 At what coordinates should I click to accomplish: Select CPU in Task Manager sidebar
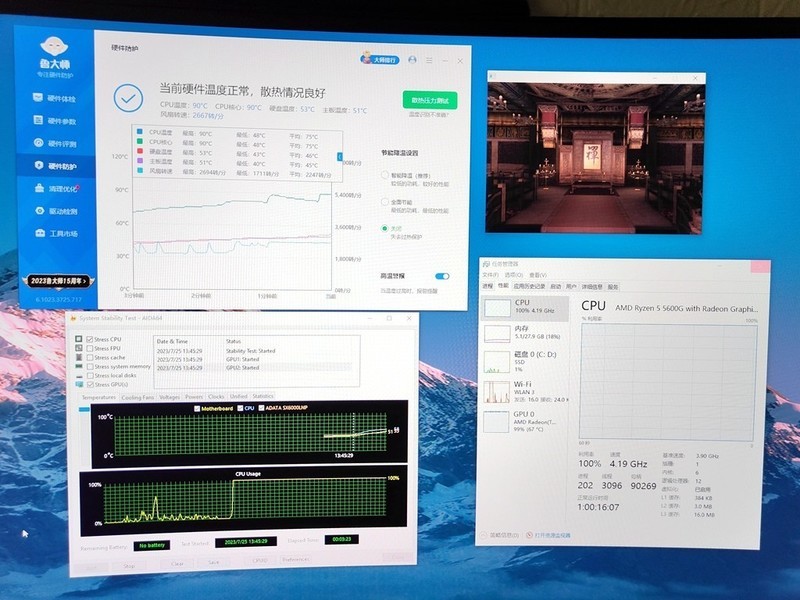point(525,308)
